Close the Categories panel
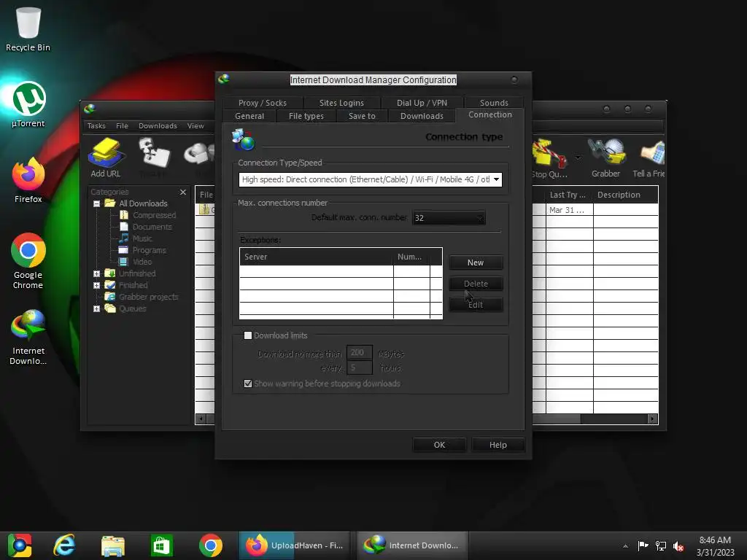 point(183,192)
